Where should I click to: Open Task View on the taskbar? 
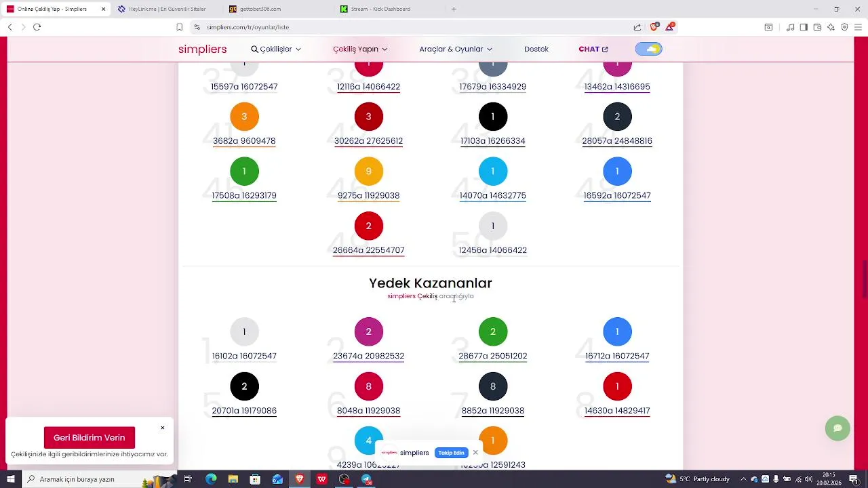tap(188, 479)
